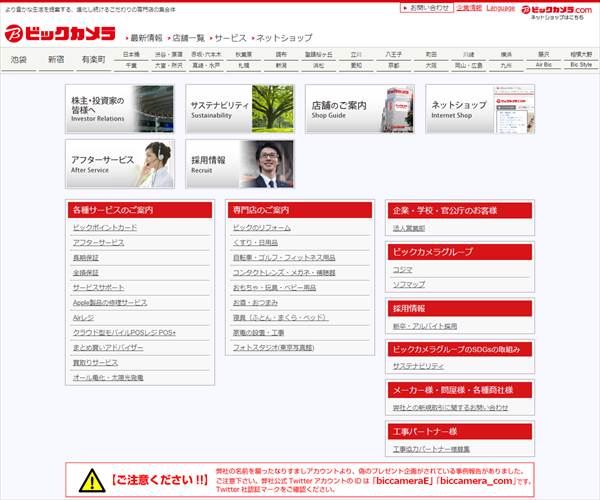Open the Apple製品の修理サービス link
The height and width of the screenshot is (500, 600).
(x=110, y=303)
